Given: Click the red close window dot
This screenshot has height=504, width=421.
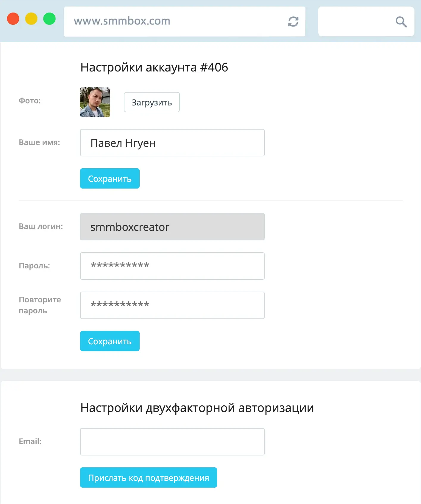Looking at the screenshot, I should point(13,19).
